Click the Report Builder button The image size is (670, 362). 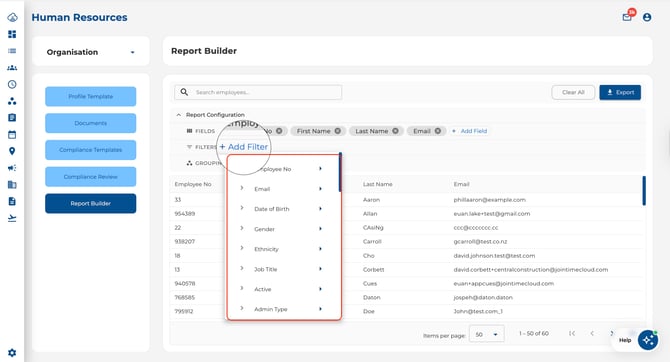click(91, 203)
